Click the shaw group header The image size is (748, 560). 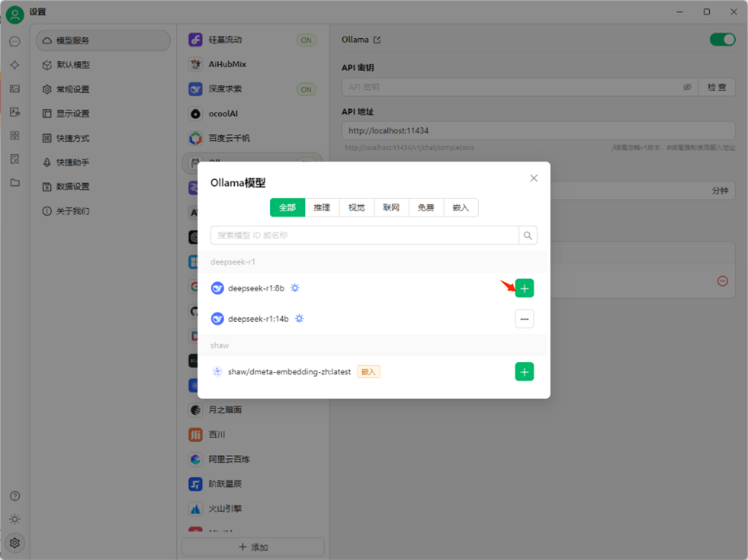pyautogui.click(x=372, y=346)
